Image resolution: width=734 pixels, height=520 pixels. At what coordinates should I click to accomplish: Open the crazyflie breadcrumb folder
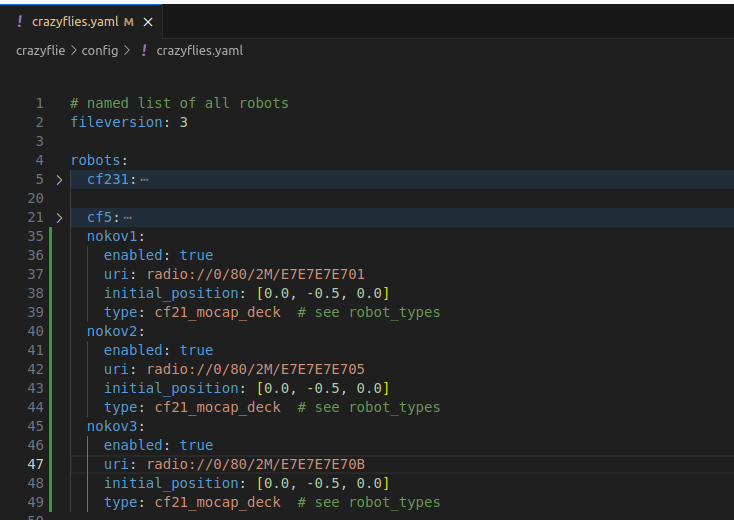(x=41, y=51)
